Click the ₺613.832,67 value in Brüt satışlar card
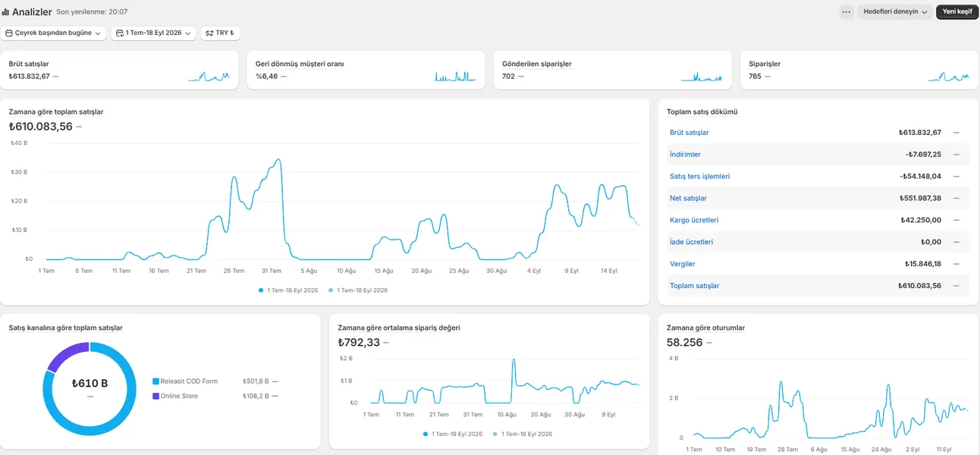980x455 pixels. pyautogui.click(x=30, y=76)
